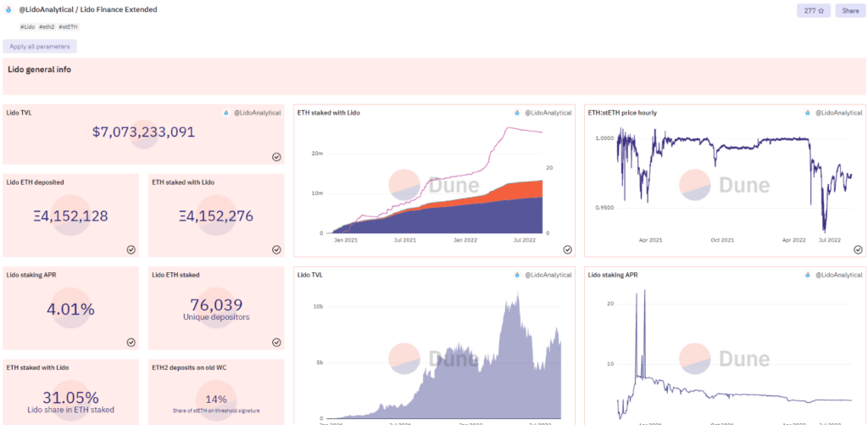868x425 pixels.
Task: Click Apply all parameters button
Action: tap(40, 47)
